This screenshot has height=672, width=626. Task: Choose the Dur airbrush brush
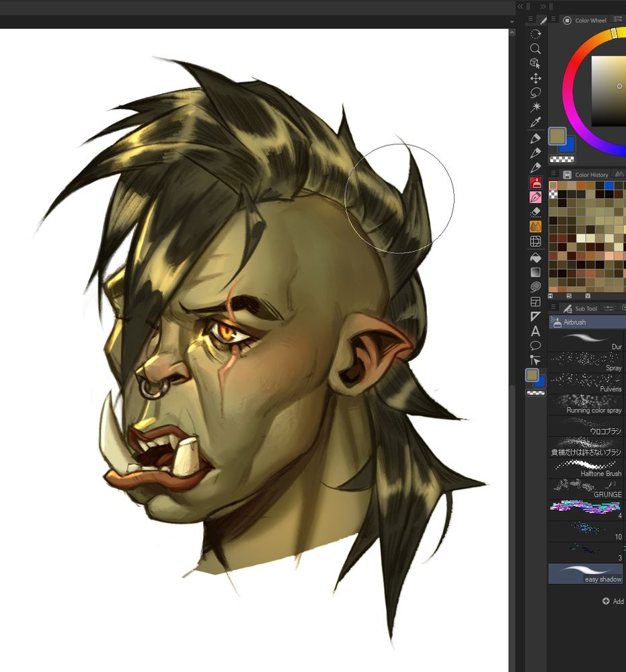pyautogui.click(x=586, y=341)
